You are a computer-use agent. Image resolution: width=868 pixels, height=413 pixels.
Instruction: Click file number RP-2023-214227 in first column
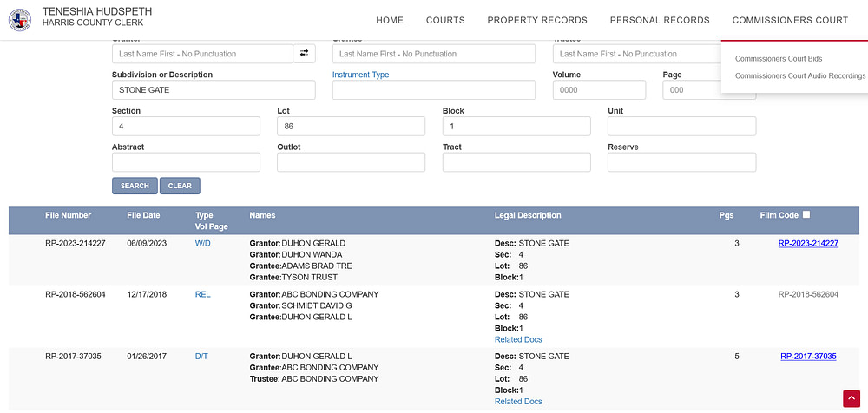76,243
